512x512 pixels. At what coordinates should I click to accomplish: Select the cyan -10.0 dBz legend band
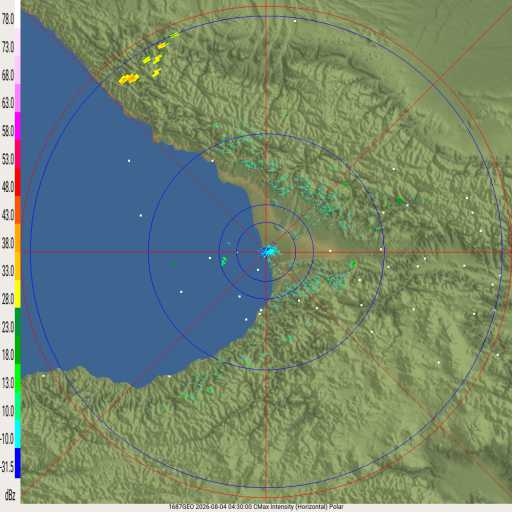click(x=18, y=434)
